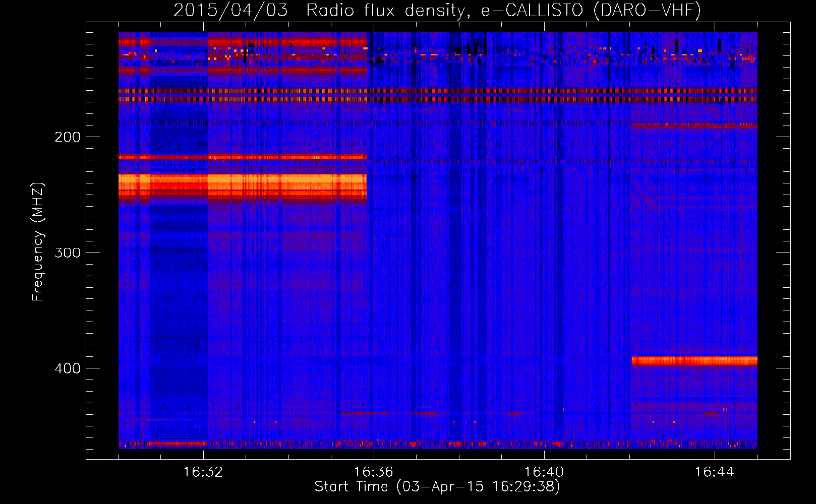Click the 300 frequency tick label
Image resolution: width=816 pixels, height=504 pixels.
(x=68, y=253)
